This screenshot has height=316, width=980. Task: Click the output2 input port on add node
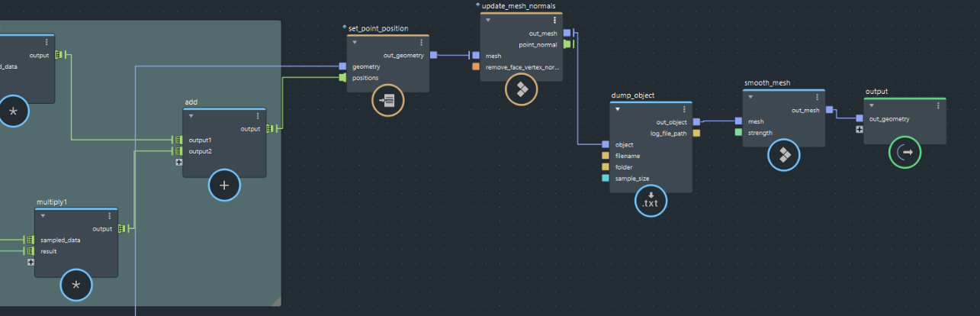(x=178, y=151)
